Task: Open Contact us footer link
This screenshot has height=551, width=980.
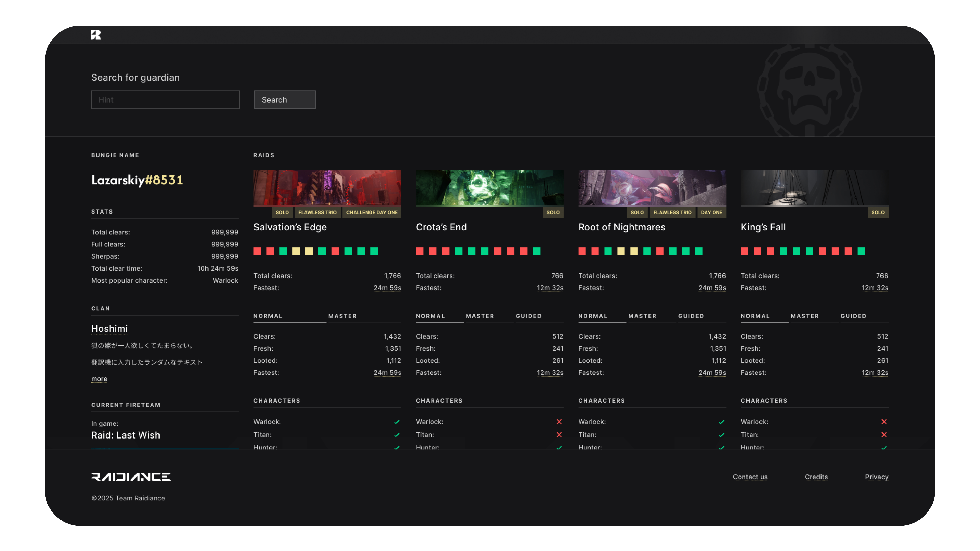Action: click(750, 477)
